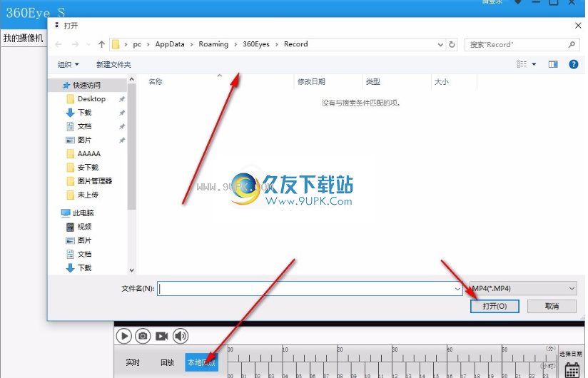Click the Record breadcrumb segment
This screenshot has width=588, height=378.
(x=296, y=44)
